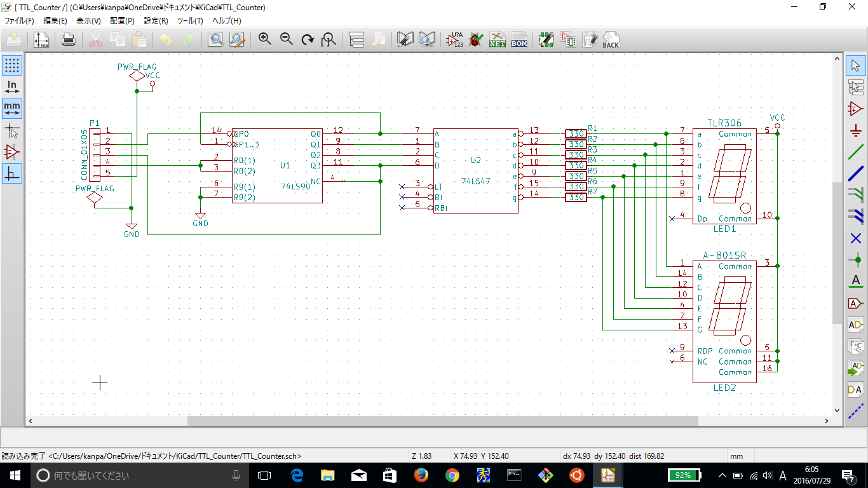The image size is (868, 488).
Task: Select the Place Junction tool
Action: click(856, 259)
